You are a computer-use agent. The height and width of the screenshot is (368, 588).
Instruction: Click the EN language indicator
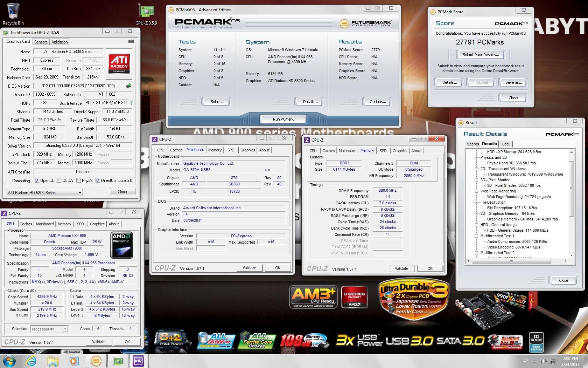click(526, 360)
